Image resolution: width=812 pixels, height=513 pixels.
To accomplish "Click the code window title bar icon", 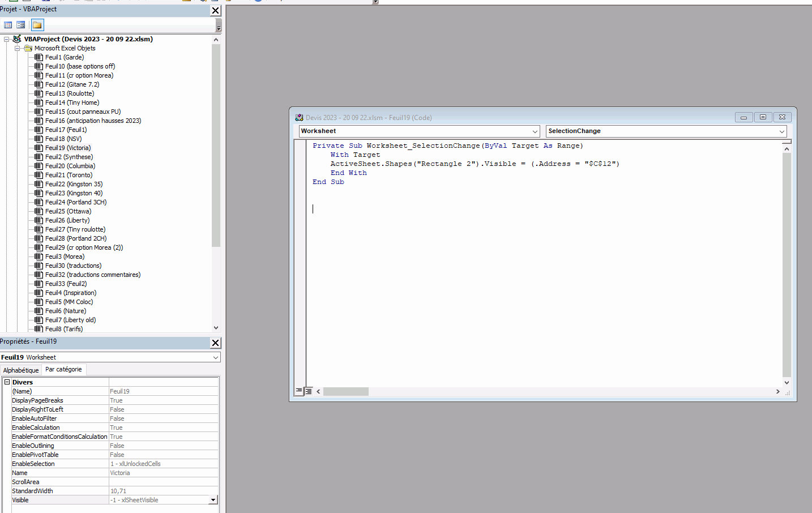I will [299, 118].
